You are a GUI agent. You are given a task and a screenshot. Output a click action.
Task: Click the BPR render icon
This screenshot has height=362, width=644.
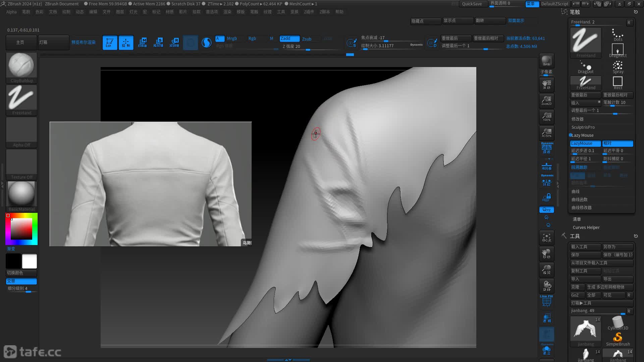[546, 61]
